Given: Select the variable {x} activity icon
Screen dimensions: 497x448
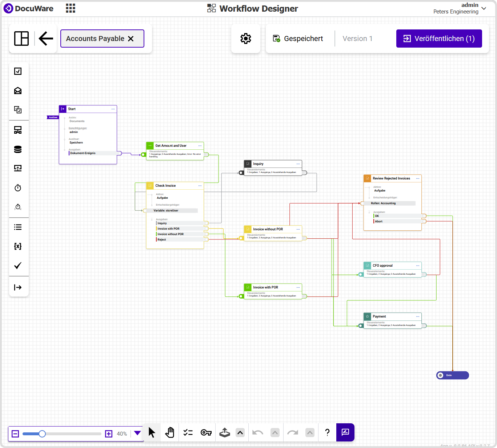Looking at the screenshot, I should coord(18,246).
